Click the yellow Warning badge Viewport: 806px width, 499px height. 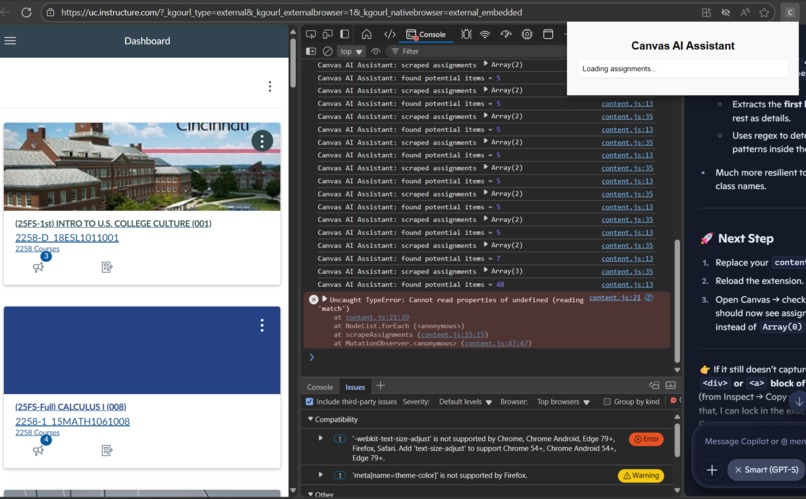click(641, 475)
